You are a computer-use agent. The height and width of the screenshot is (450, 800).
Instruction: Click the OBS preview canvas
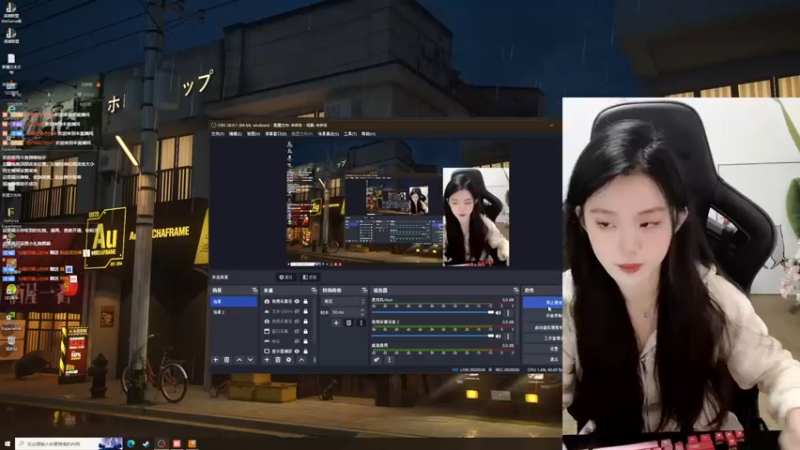tap(398, 204)
